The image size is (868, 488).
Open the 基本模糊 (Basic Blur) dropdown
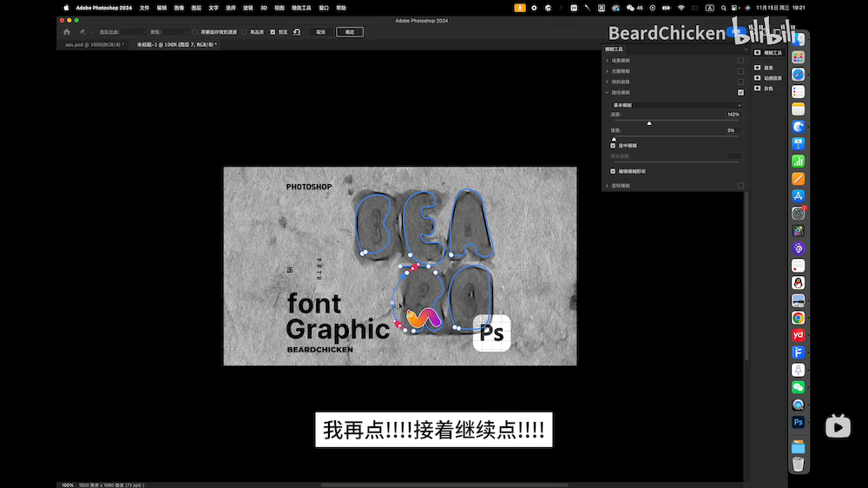pyautogui.click(x=676, y=105)
